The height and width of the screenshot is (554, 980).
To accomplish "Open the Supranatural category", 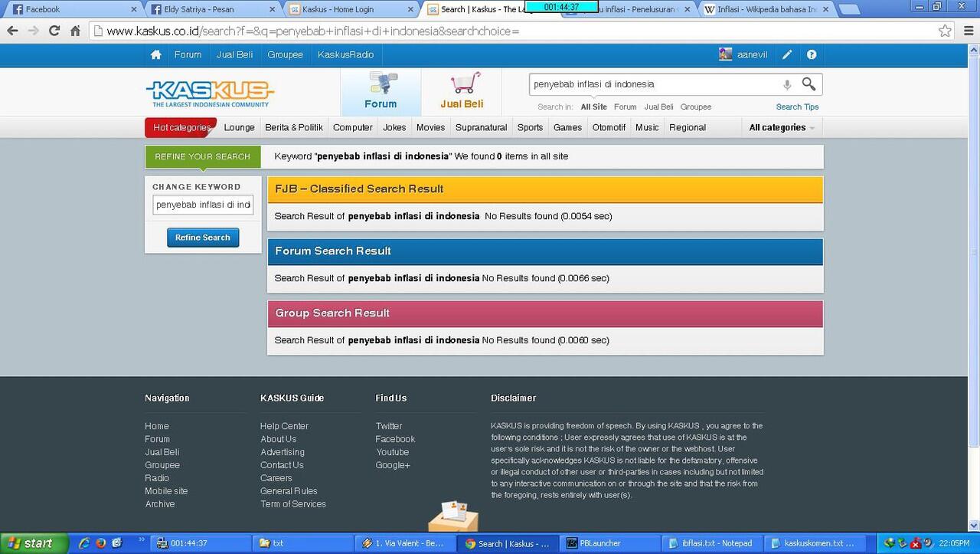I will [x=481, y=127].
